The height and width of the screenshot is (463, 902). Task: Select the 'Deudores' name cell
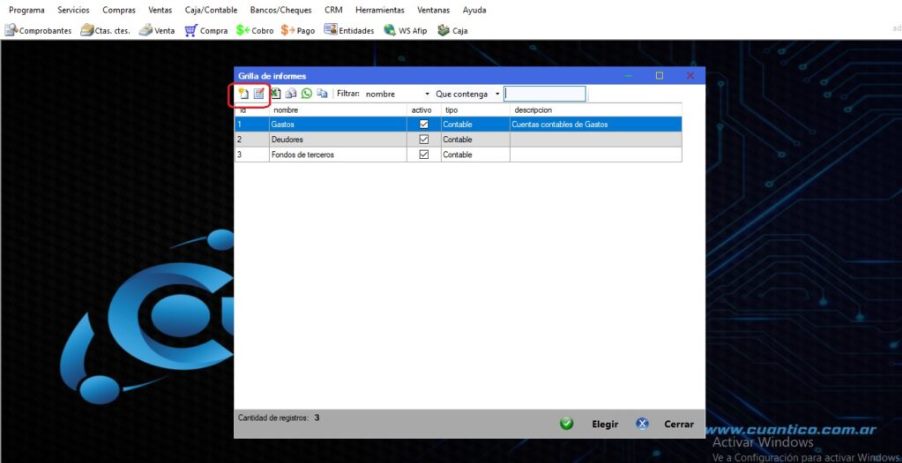(338, 139)
